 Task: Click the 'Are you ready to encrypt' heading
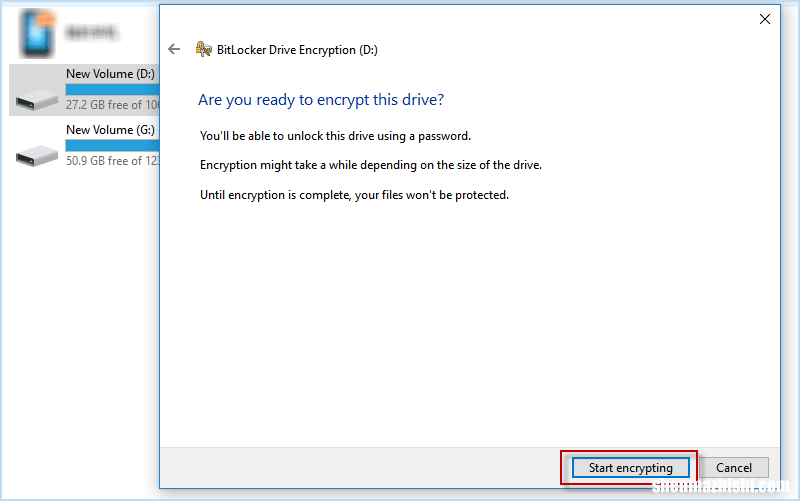[x=321, y=99]
